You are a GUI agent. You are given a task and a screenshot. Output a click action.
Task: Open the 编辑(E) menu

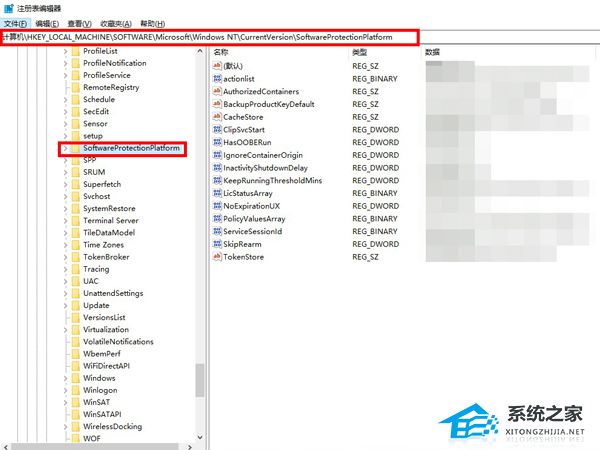click(47, 24)
